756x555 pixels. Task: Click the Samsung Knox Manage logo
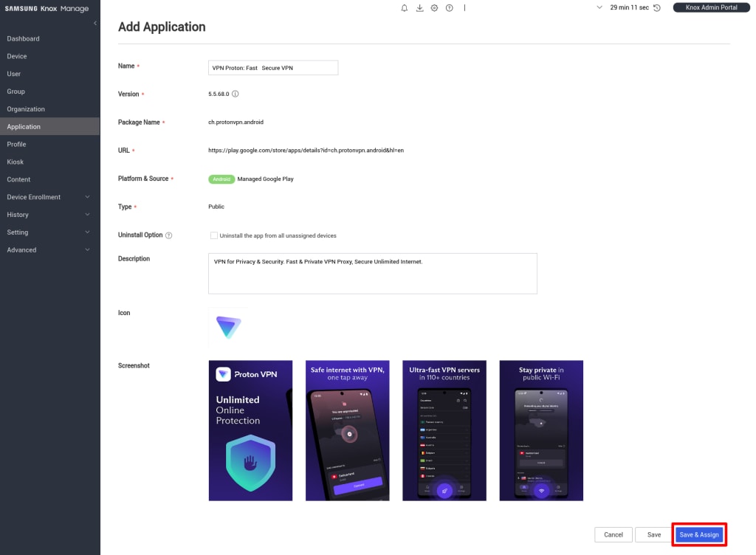pyautogui.click(x=47, y=9)
